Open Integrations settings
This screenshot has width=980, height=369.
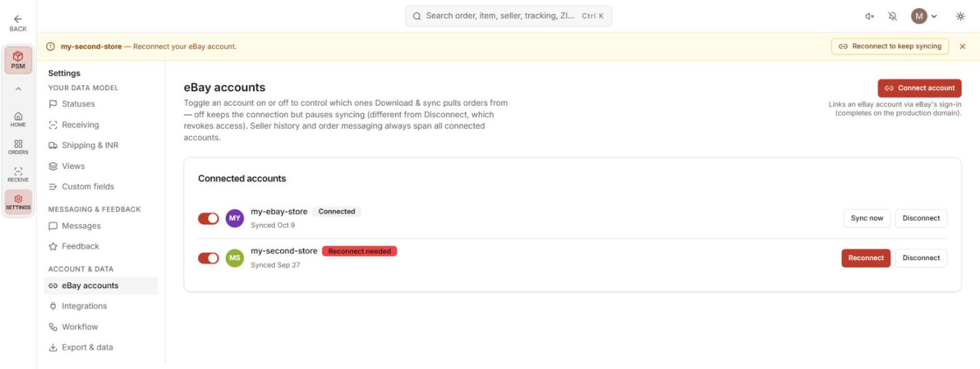[101, 306]
